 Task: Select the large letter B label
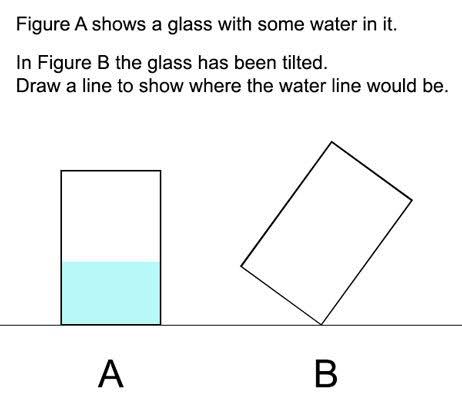(x=326, y=374)
